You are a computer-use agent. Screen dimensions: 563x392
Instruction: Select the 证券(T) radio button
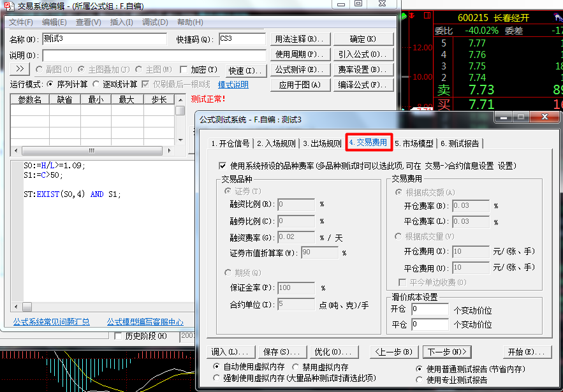click(228, 191)
